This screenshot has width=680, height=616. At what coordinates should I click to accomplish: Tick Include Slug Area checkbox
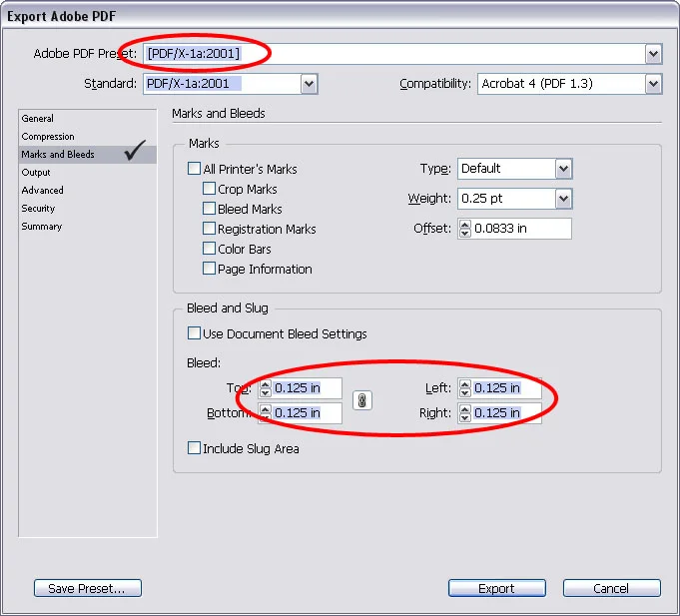pyautogui.click(x=194, y=448)
